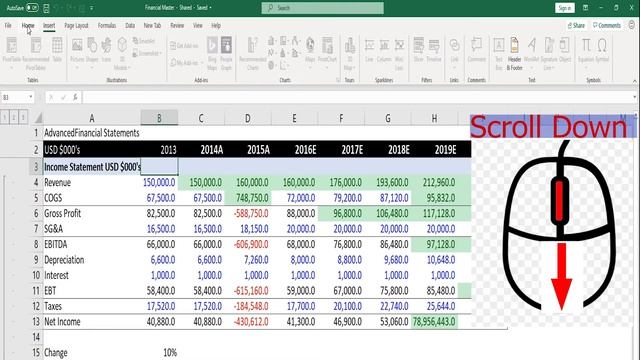Open People Graph add-in
640x360 pixels.
(226, 53)
